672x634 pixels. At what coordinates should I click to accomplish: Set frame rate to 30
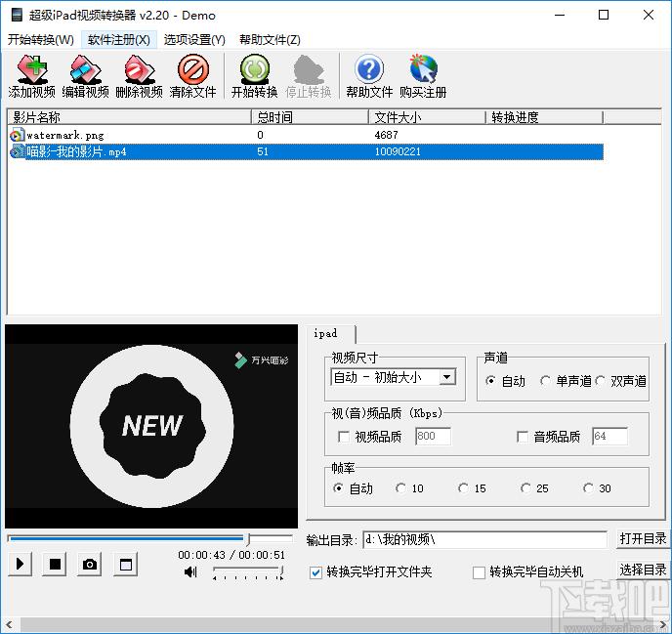(588, 488)
